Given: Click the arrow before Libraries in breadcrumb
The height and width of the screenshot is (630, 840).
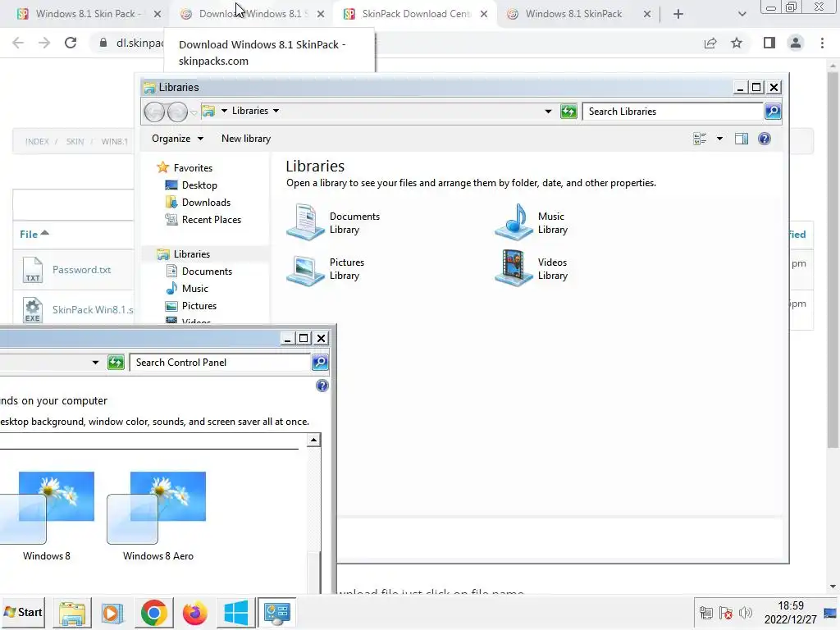Looking at the screenshot, I should point(224,111).
